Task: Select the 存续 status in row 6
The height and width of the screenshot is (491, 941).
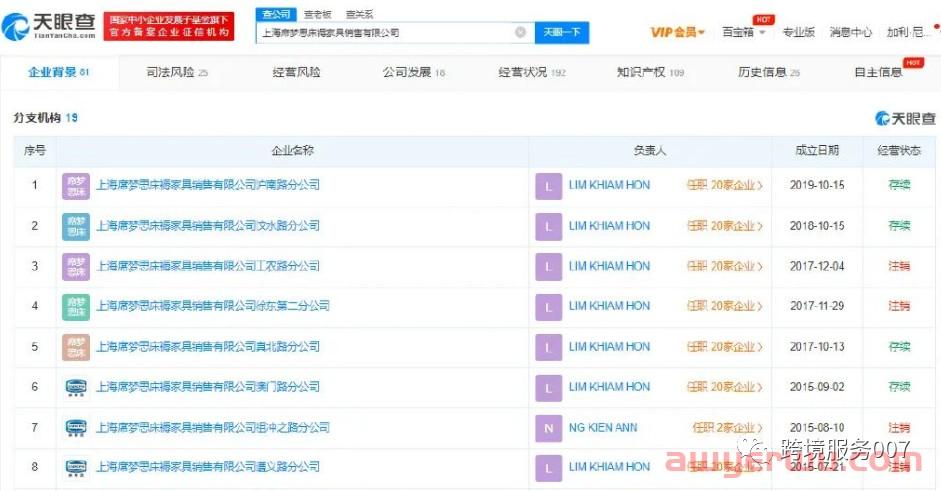Action: [899, 387]
